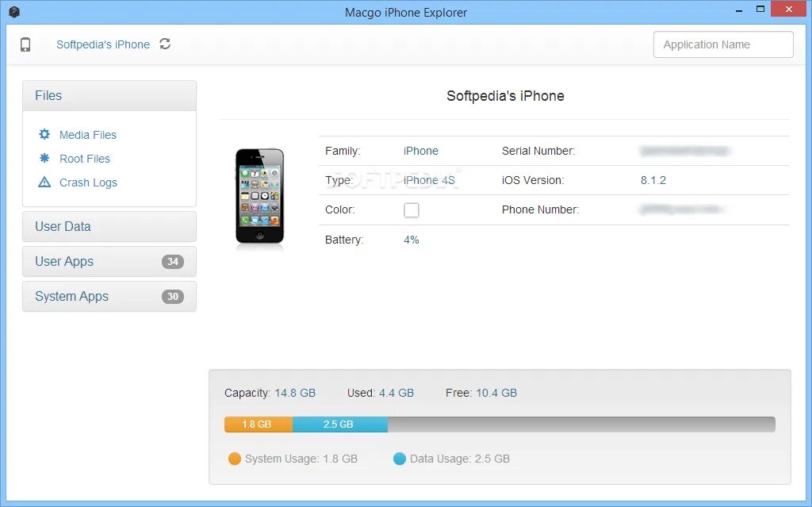Focus the Application Name search field
Screen dimensions: 812x507
723,44
